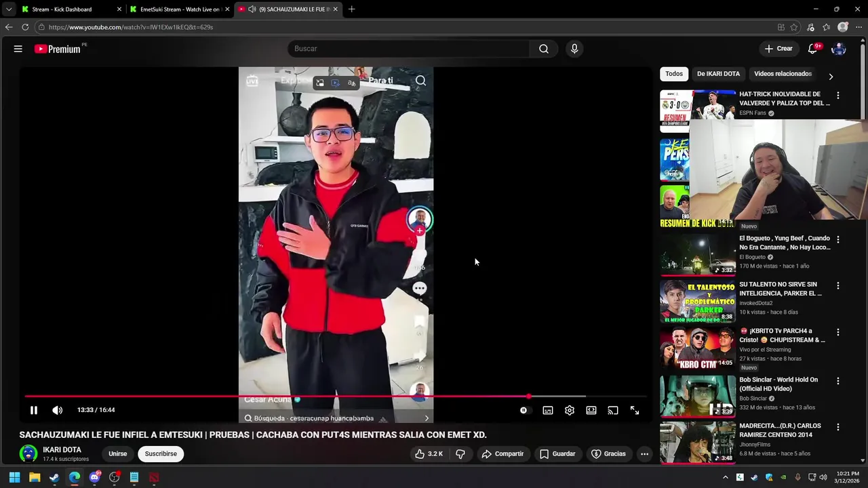
Task: Open browser settings and more menu
Action: [859, 27]
